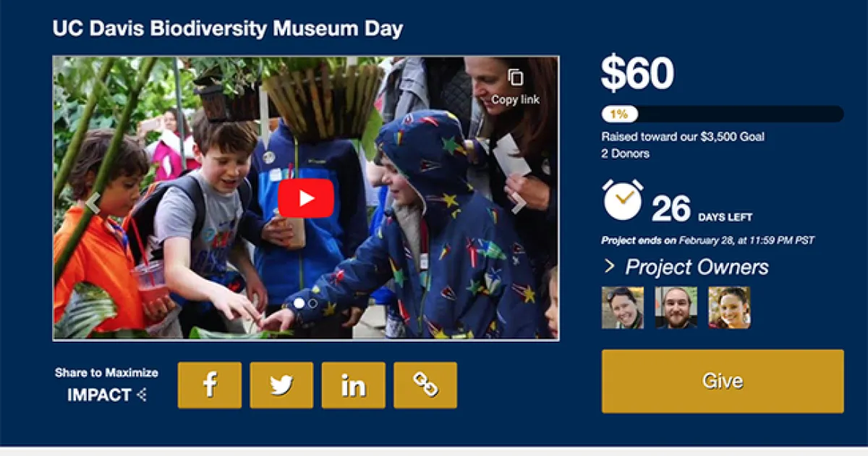Expand the Project Owners section
Screen dimensions: 868x456
pos(685,267)
